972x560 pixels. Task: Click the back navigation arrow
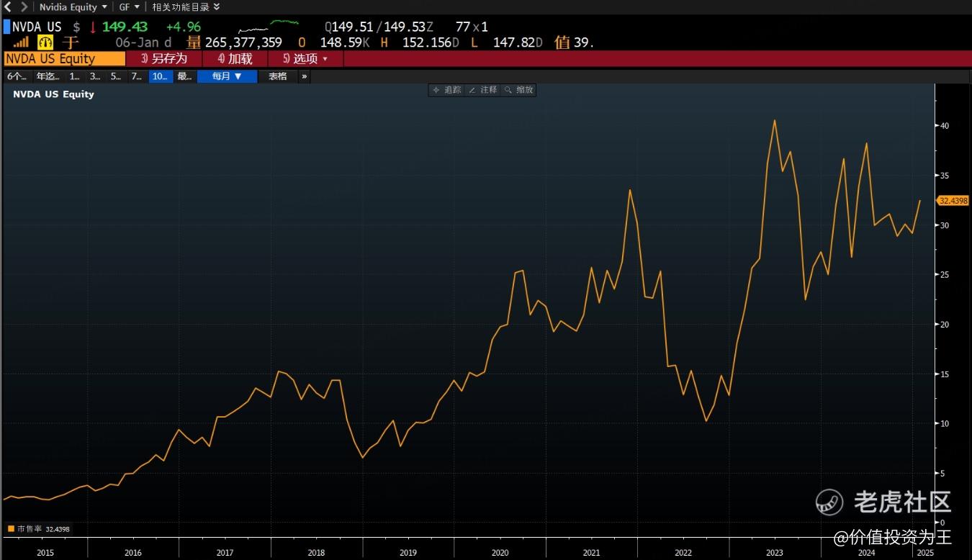(8, 6)
